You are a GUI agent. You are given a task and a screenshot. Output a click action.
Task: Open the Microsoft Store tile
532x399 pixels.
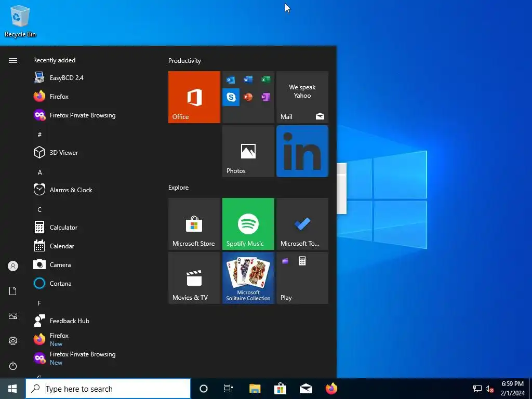pos(194,224)
